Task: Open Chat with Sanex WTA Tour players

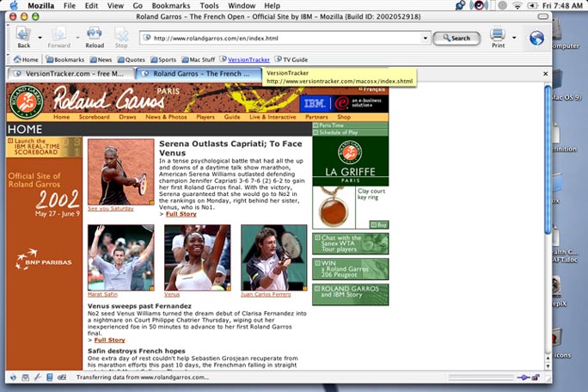Action: pyautogui.click(x=350, y=243)
